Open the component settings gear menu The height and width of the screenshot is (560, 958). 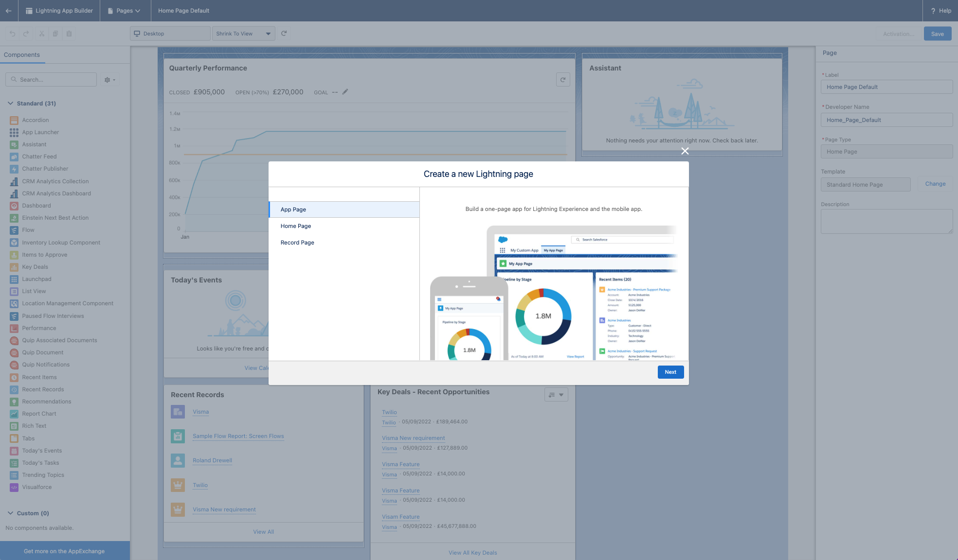click(109, 80)
